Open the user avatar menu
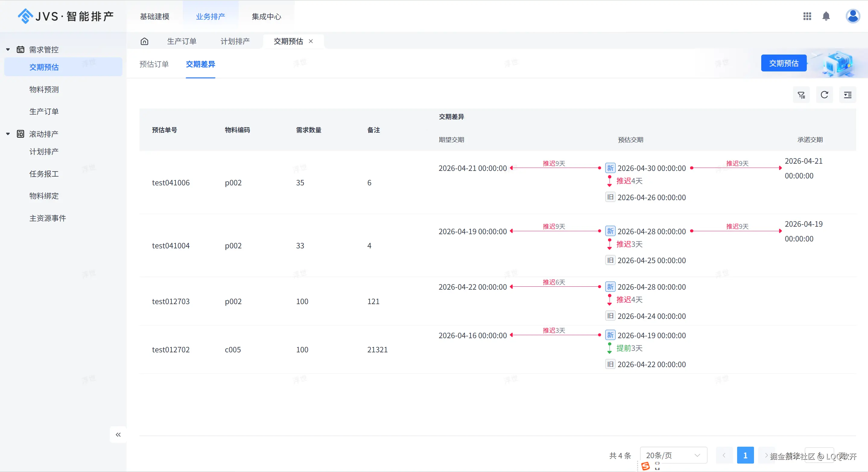The height and width of the screenshot is (472, 868). 853,16
